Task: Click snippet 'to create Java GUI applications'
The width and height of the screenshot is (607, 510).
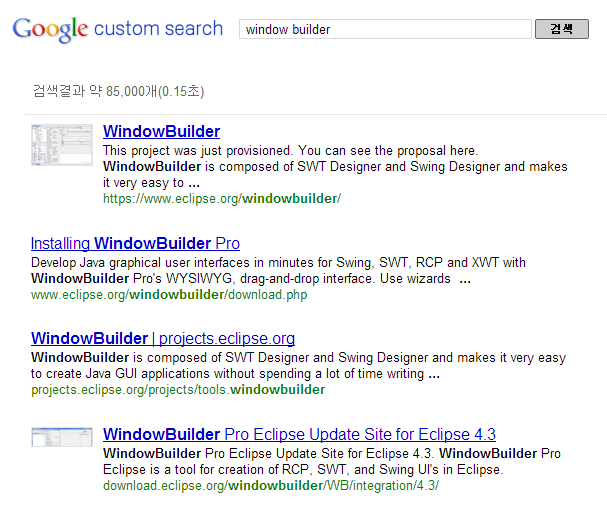Action: 120,374
